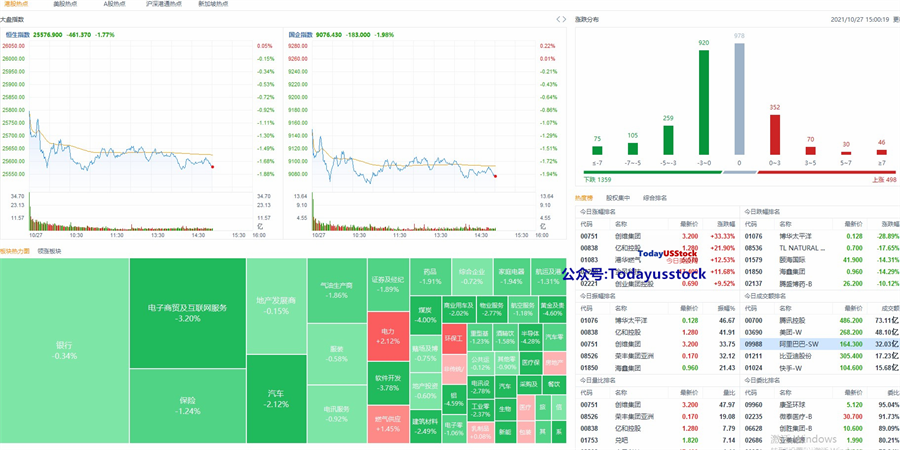900x450 pixels.
Task: Select 博华太平洋 -28.89% row
Action: [820, 236]
